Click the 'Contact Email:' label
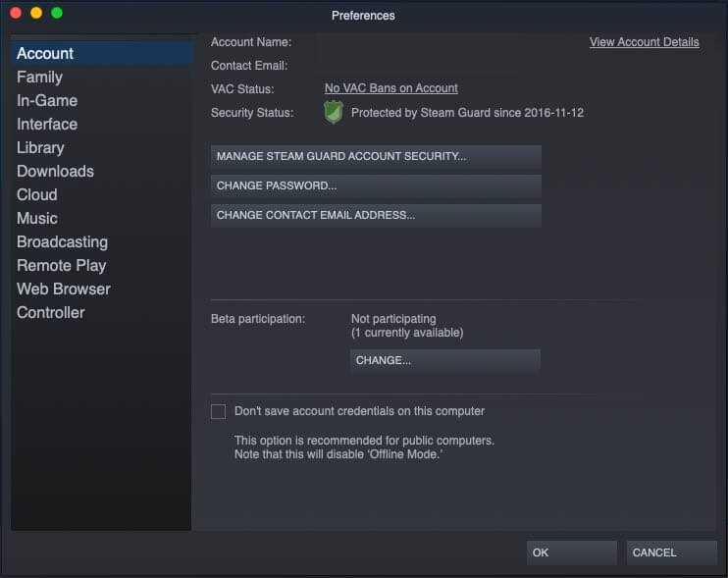The image size is (728, 578). click(249, 66)
